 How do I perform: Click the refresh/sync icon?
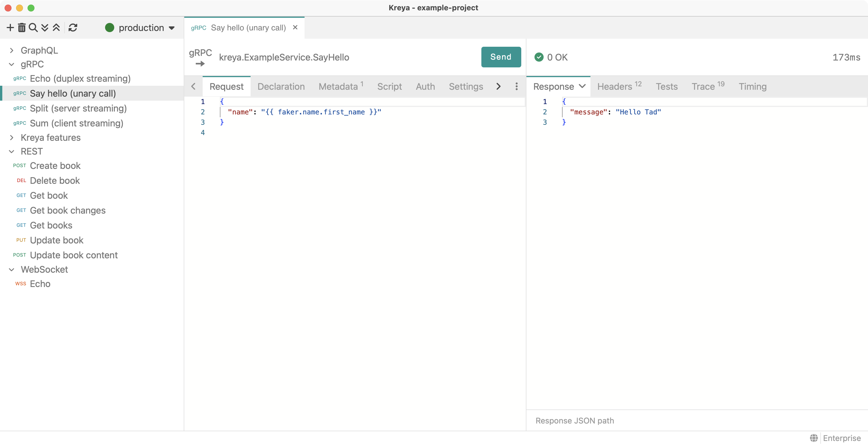click(73, 28)
